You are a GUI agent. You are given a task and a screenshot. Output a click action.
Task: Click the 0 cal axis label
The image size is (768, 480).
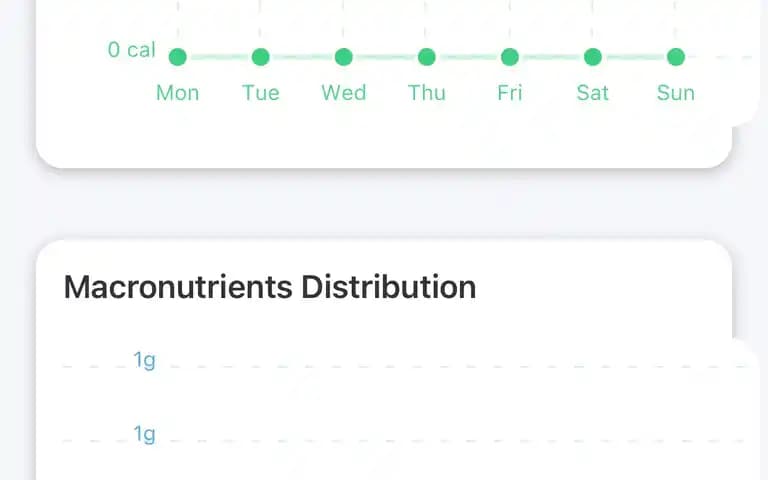(132, 49)
